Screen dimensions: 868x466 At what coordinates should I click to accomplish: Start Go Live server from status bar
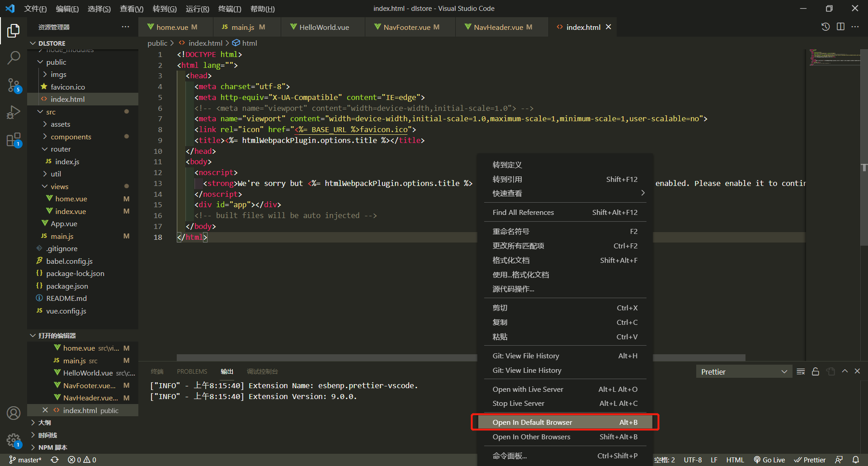[769, 460]
